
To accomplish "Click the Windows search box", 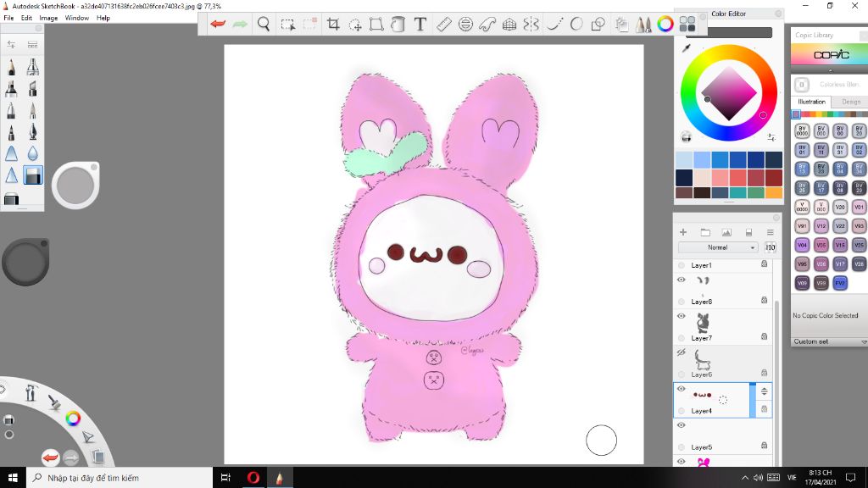I will tap(120, 478).
